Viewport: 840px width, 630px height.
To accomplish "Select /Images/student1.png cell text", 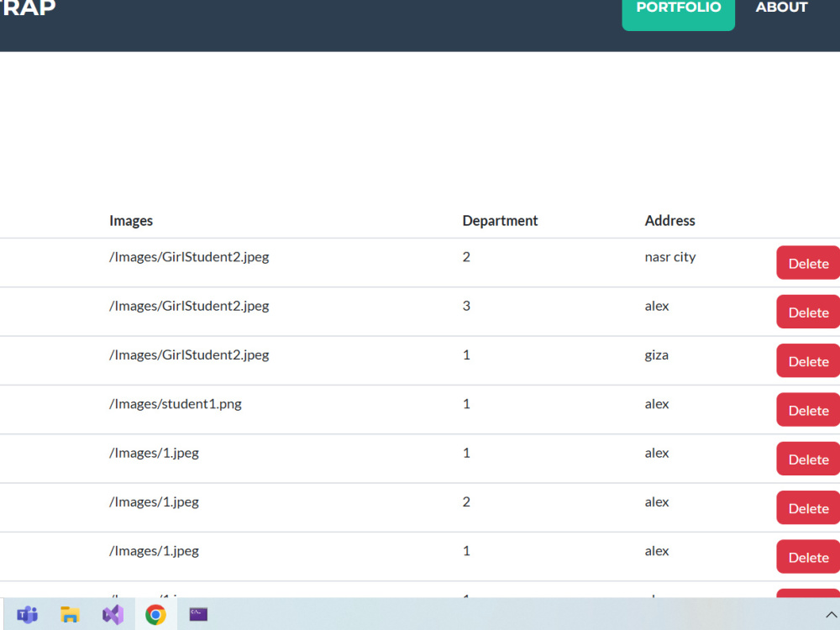I will [176, 404].
